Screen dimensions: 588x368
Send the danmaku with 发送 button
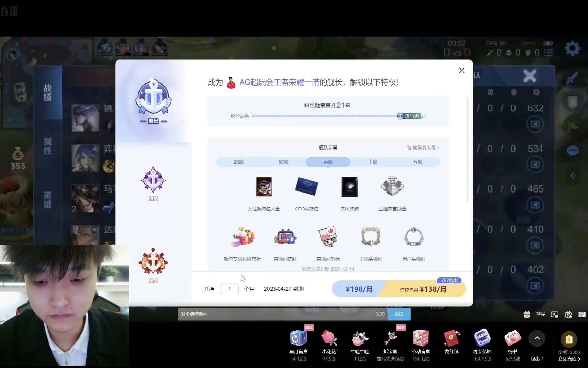pos(399,314)
